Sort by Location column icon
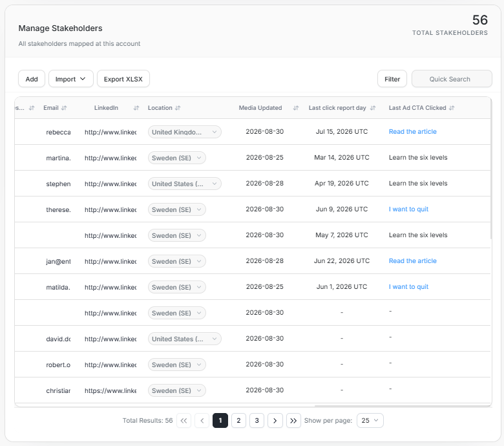The image size is (504, 446). coord(178,108)
